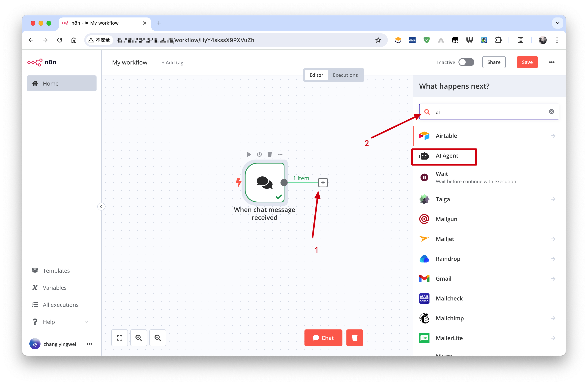588x385 pixels.
Task: Expand the Mailchimp node actions
Action: point(553,318)
